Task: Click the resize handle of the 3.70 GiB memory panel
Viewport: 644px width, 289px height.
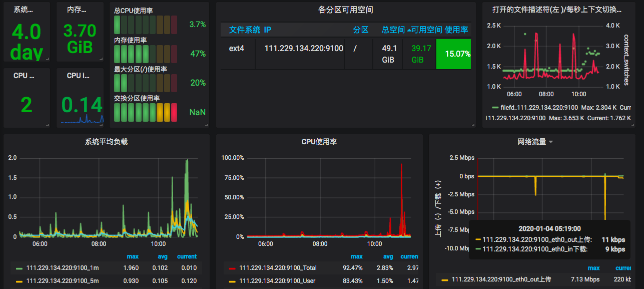Action: [x=101, y=59]
